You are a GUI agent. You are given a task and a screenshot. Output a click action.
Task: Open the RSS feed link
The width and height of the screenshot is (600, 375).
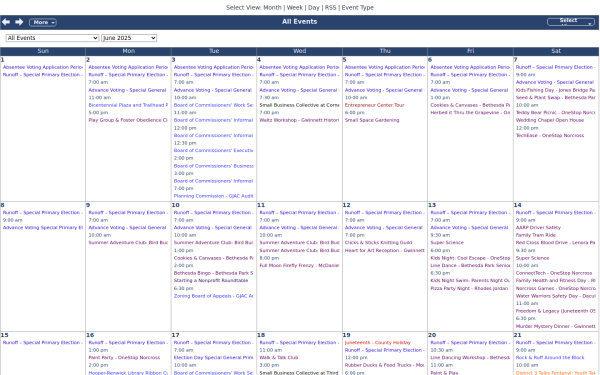tap(330, 7)
